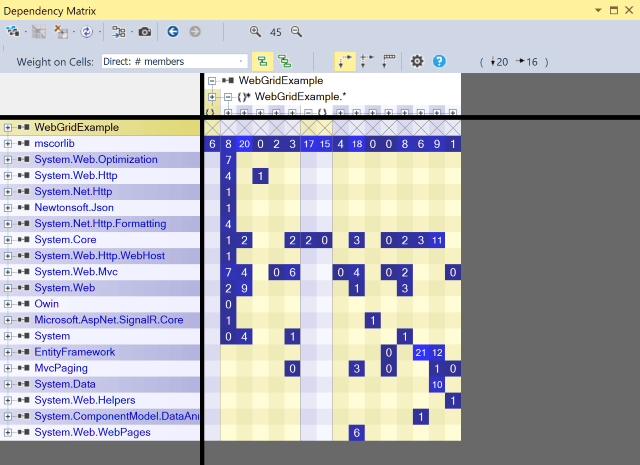Open the dropdown arrow beside the export tree icon
This screenshot has height=465, width=640.
click(x=131, y=32)
